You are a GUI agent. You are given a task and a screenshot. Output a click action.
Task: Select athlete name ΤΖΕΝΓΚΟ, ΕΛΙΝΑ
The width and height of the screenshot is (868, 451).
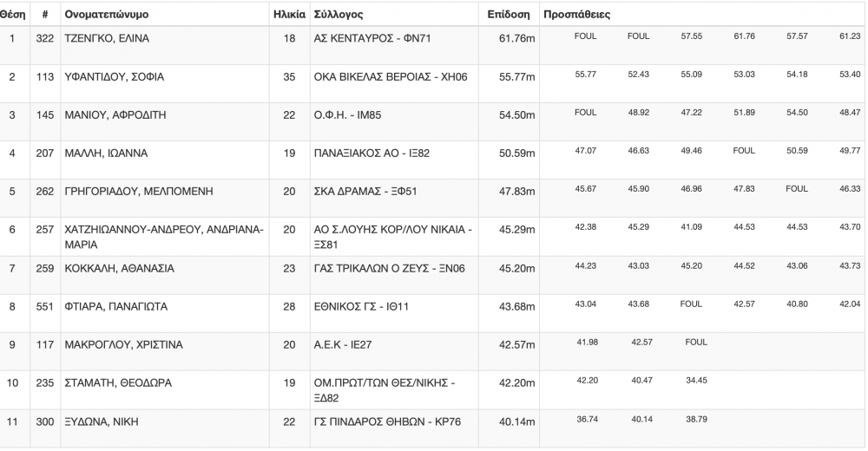[107, 39]
